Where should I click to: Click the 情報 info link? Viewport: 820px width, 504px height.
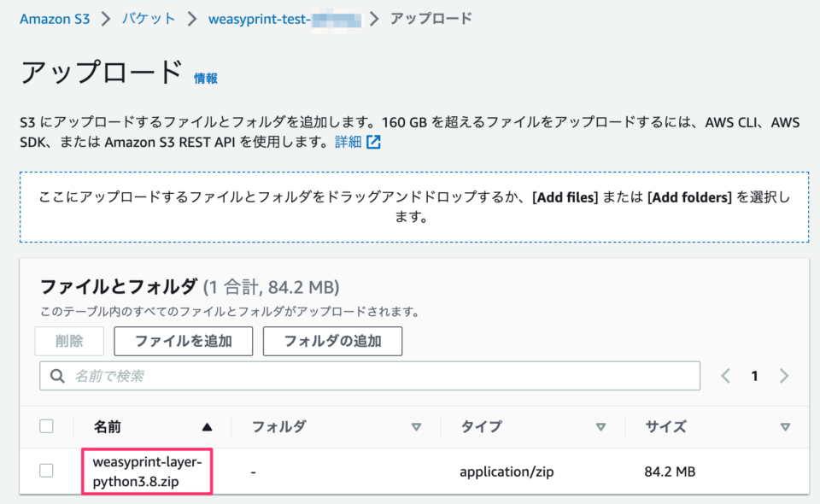coord(206,79)
